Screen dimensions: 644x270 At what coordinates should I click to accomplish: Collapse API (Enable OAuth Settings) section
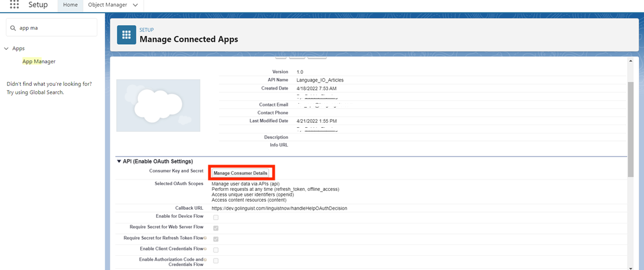(119, 161)
